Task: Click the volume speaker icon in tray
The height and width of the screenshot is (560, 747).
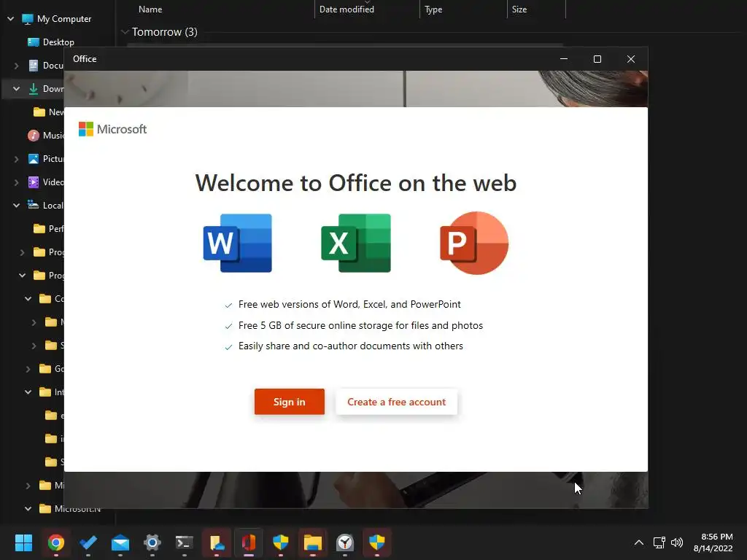Action: click(677, 542)
